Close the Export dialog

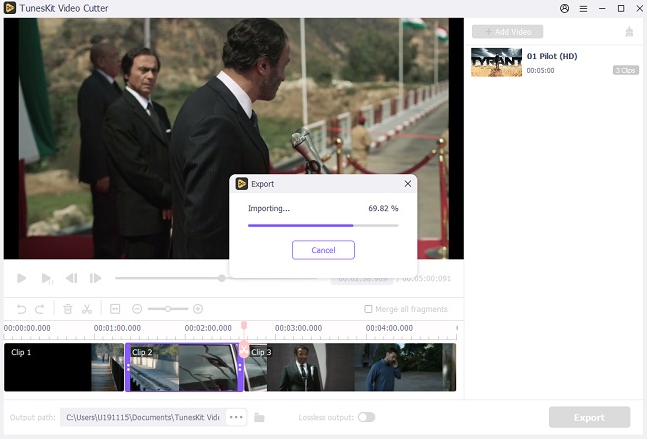click(x=407, y=184)
